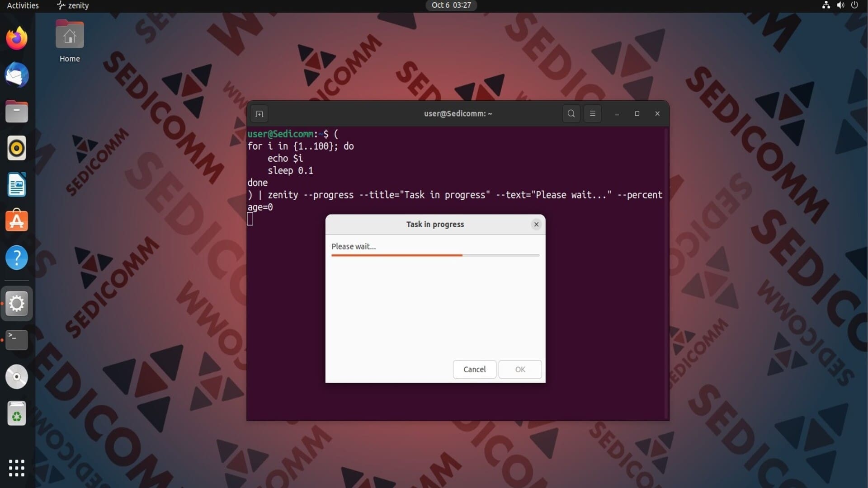Open the clock calendar Oct 6 03:27

[x=451, y=5]
